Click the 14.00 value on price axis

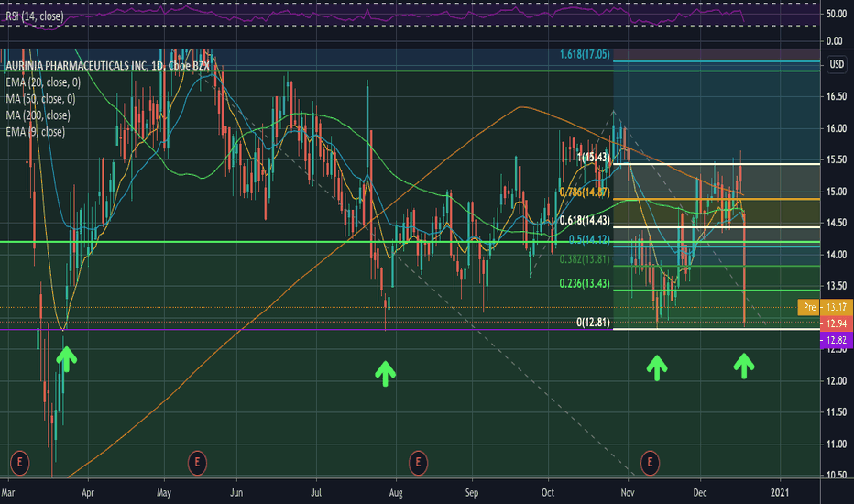837,255
